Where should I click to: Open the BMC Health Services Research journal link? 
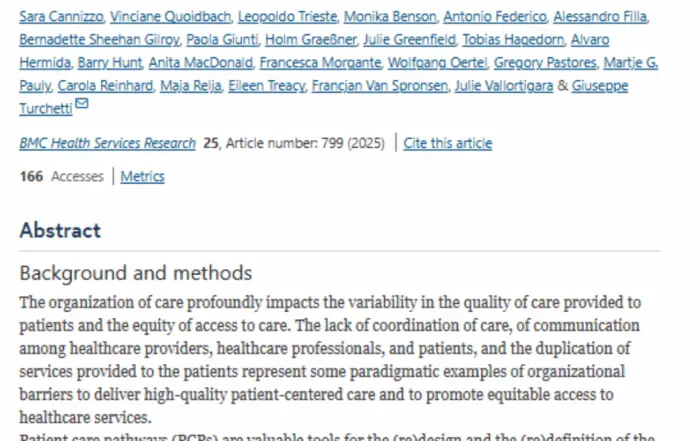(x=107, y=143)
